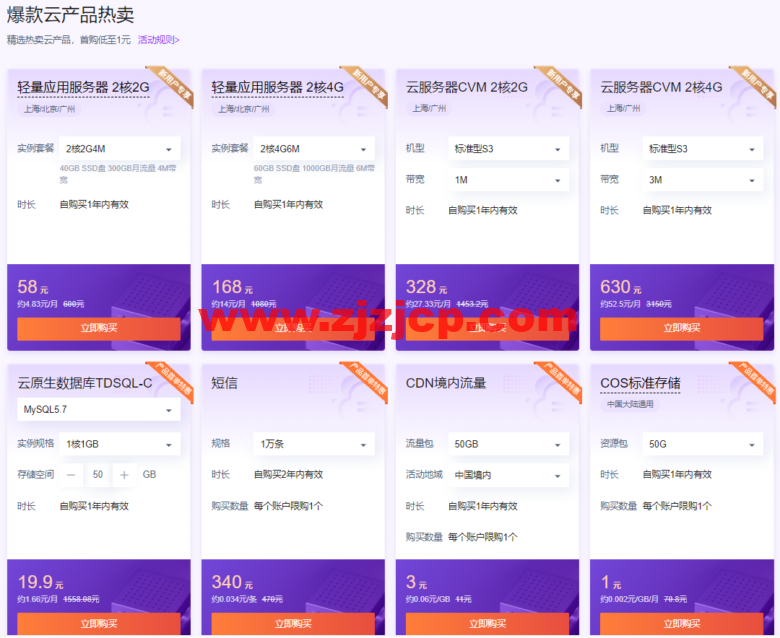
Task: Expand 机型 dropdown in CVM 2核4G card
Action: 702,149
